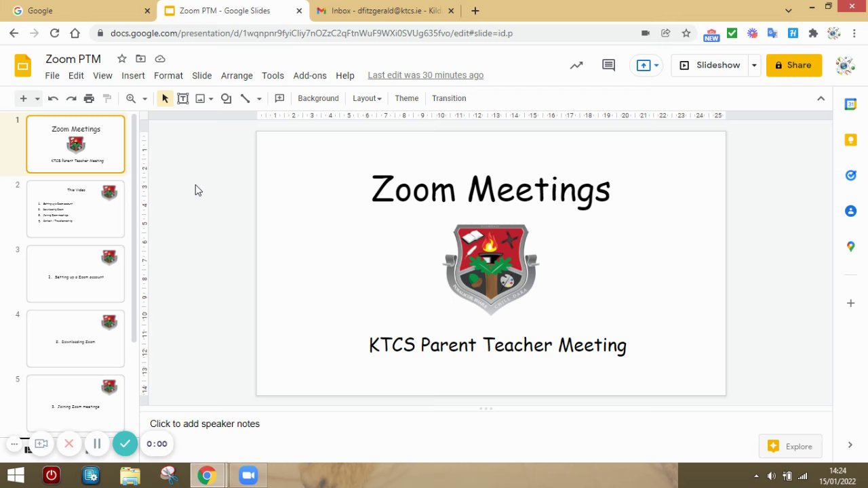Open the Format menu
Screen dimensions: 868x488
(168, 75)
